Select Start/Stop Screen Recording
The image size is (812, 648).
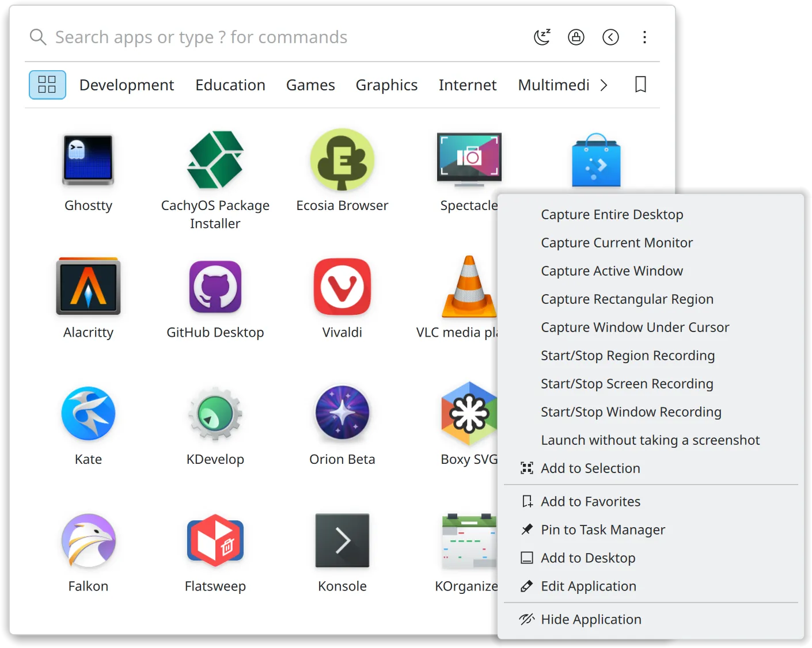[x=651, y=384]
